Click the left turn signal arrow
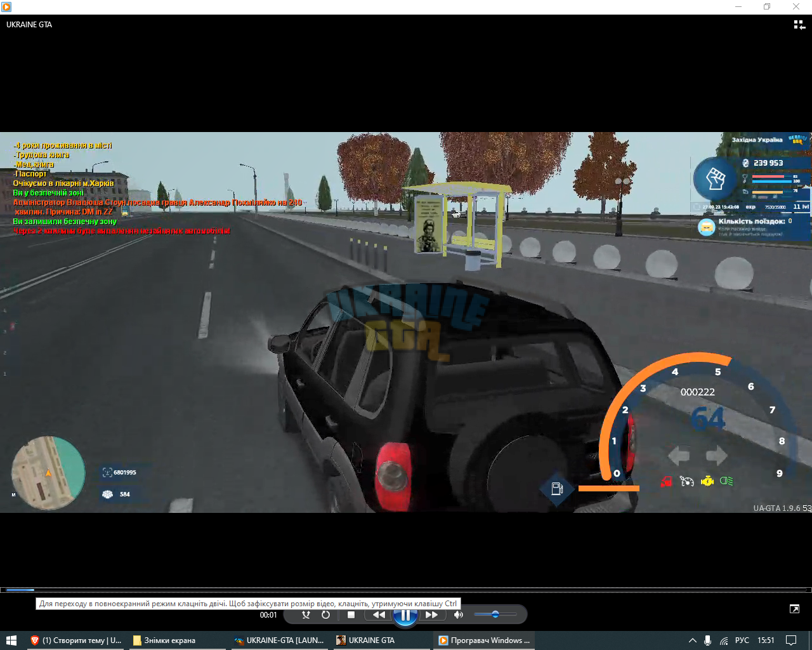Screen dimensions: 812x650 (679, 455)
